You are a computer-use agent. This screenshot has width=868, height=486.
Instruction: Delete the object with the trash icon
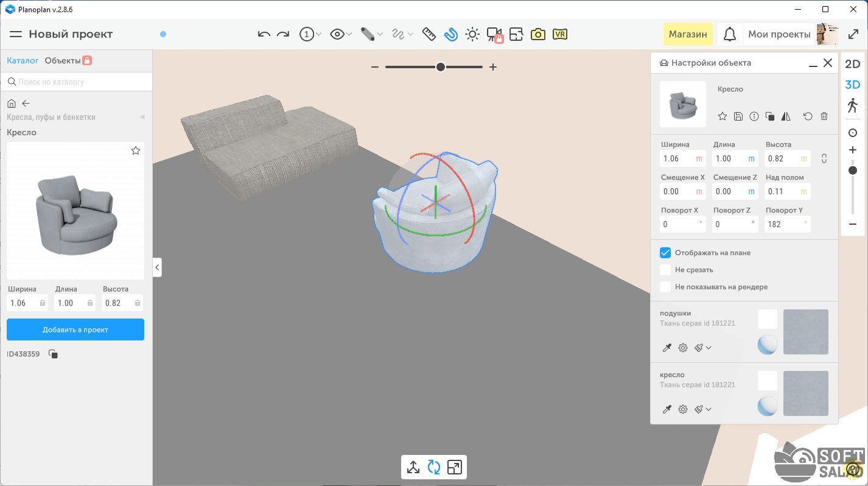tap(824, 116)
